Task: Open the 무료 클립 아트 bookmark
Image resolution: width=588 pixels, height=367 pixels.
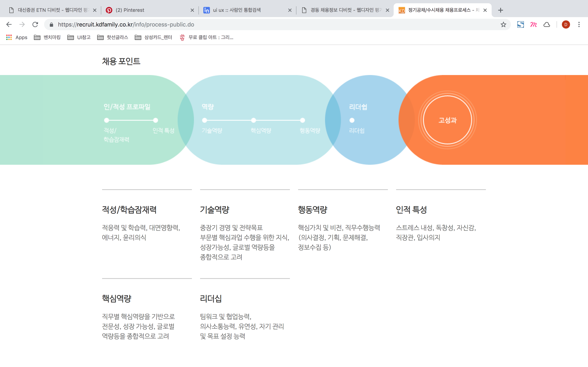Action: [x=207, y=37]
